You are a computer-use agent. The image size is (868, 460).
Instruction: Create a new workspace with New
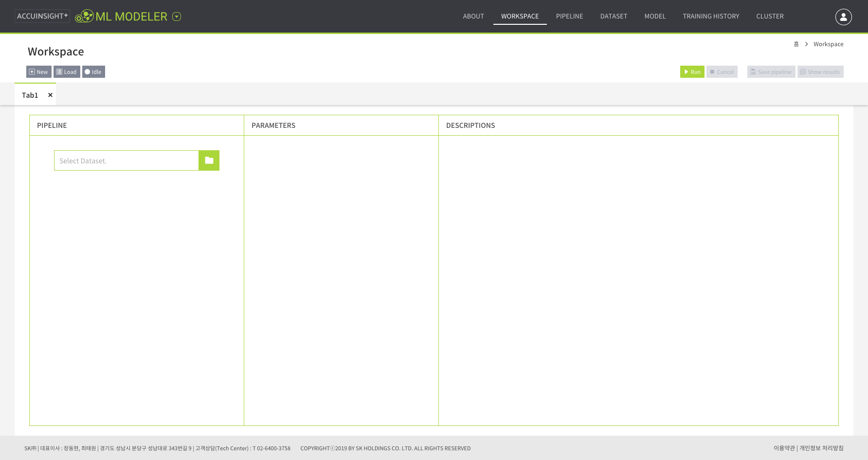[x=39, y=72]
